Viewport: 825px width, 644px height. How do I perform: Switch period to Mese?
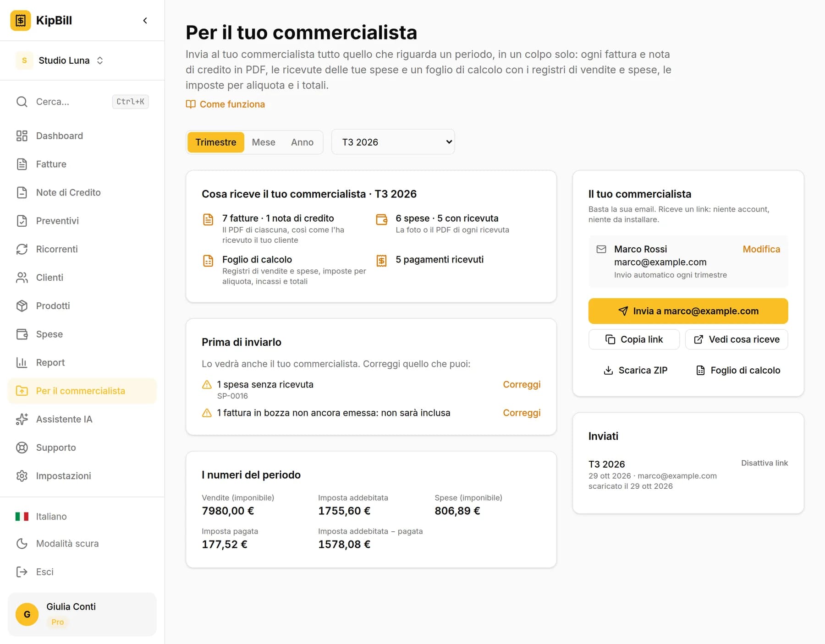[264, 142]
